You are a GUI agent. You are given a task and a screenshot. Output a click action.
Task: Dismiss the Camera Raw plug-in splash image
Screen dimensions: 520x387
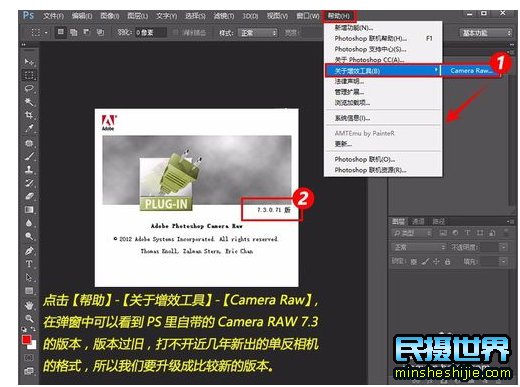pyautogui.click(x=197, y=197)
